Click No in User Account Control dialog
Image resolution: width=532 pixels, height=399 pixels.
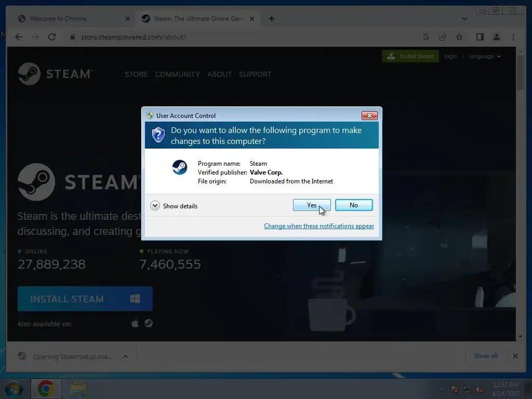354,205
